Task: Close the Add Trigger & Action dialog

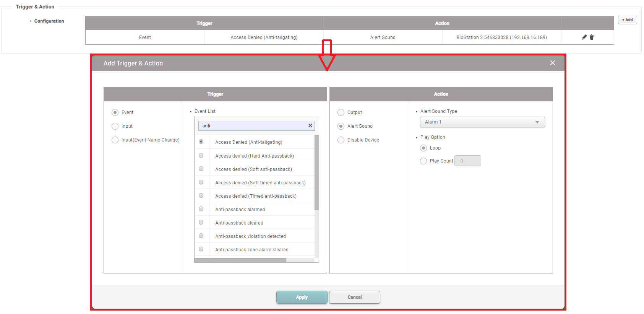Action: coord(552,63)
